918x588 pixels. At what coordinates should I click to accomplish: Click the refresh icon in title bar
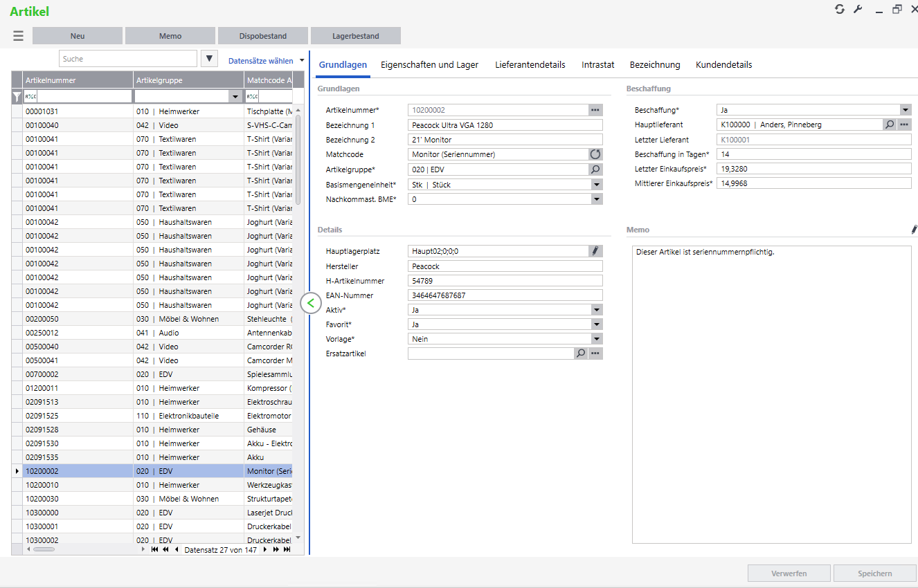click(840, 9)
